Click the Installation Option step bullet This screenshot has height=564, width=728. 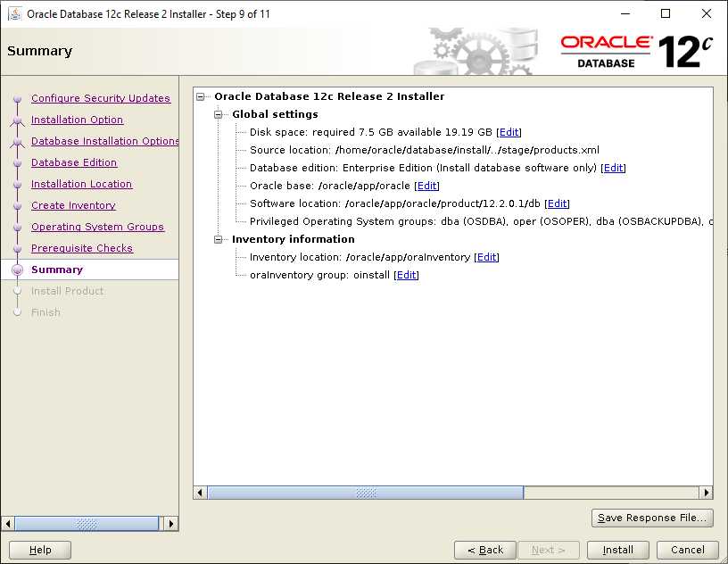tap(17, 120)
